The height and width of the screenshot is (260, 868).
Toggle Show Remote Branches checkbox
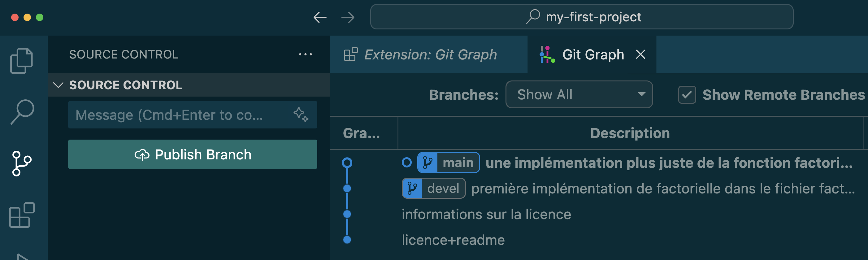coord(687,95)
